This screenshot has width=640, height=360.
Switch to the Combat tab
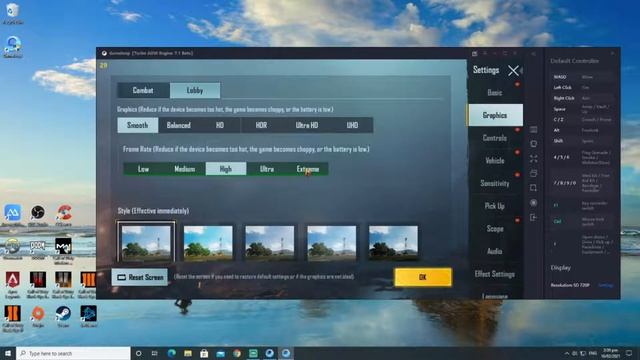[143, 90]
